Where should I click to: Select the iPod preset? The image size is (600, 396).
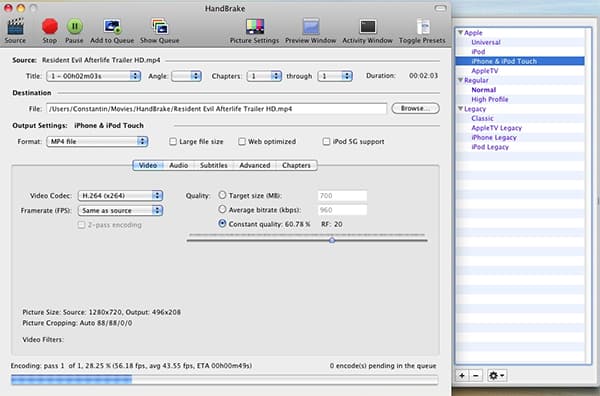[478, 52]
